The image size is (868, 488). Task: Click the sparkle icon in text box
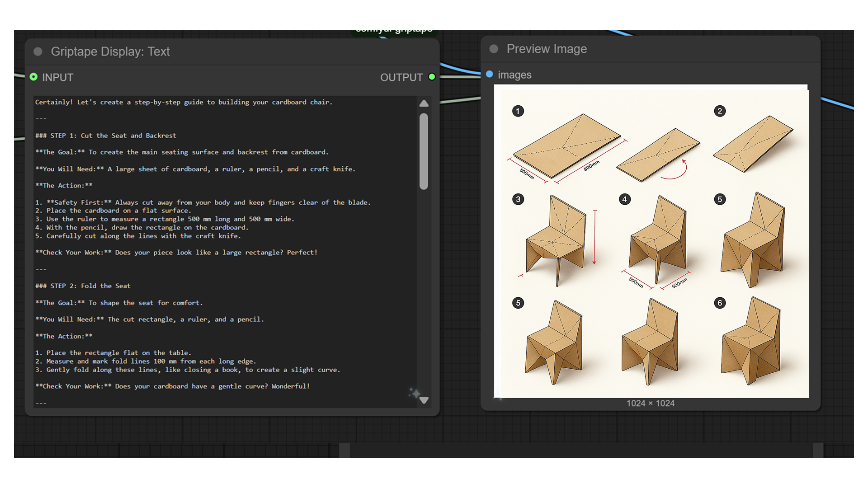tap(414, 393)
